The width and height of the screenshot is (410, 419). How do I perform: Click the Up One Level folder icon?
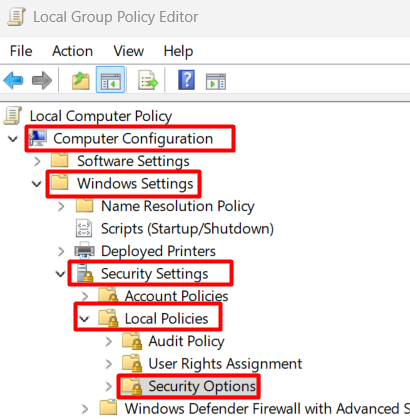click(81, 80)
